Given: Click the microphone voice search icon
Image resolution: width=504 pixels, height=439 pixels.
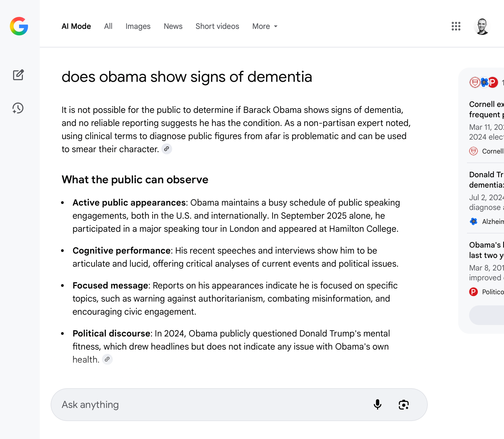Looking at the screenshot, I should pyautogui.click(x=377, y=405).
